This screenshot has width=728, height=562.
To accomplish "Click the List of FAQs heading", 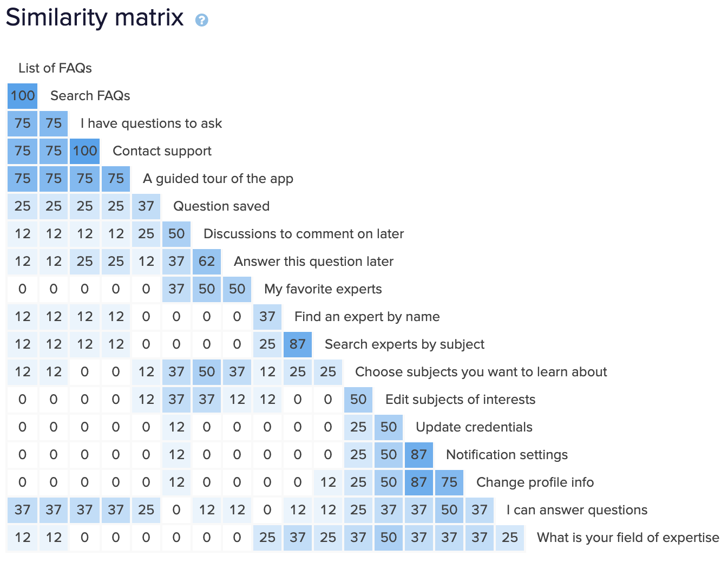I will [x=55, y=68].
